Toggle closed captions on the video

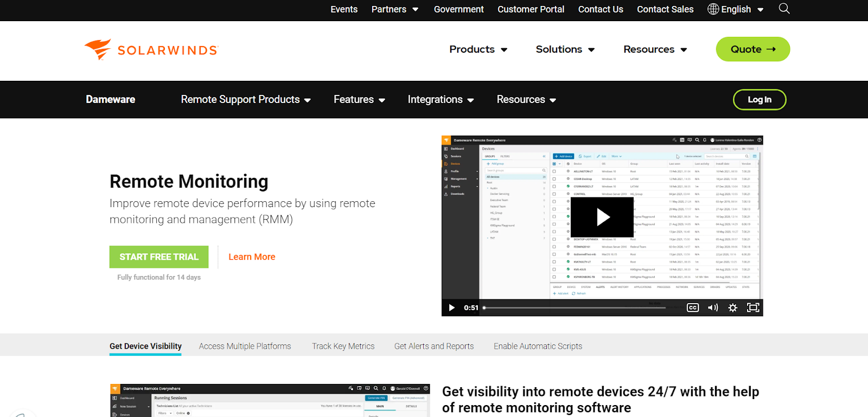click(x=693, y=307)
